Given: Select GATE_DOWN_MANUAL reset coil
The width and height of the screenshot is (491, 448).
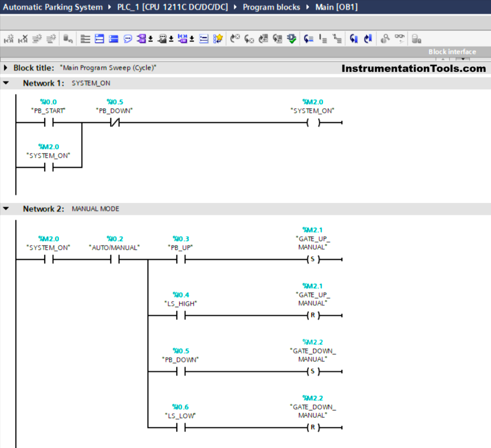Looking at the screenshot, I should pyautogui.click(x=313, y=427).
